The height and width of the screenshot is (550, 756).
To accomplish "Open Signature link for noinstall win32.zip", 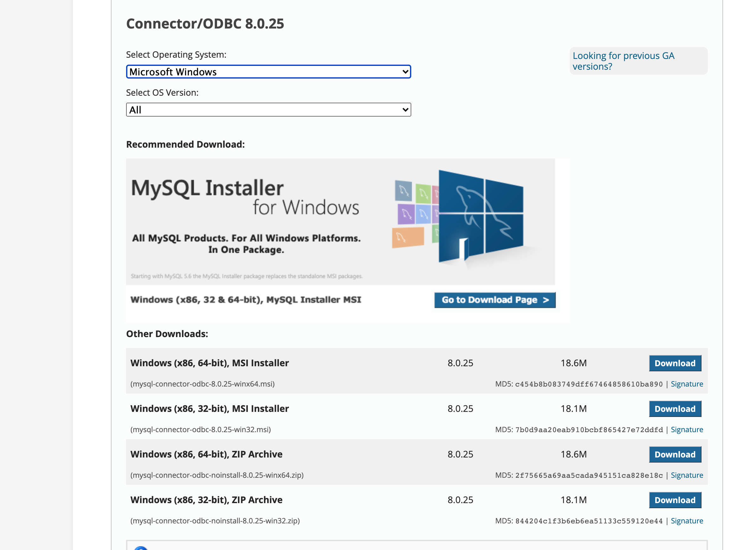I will pos(687,521).
